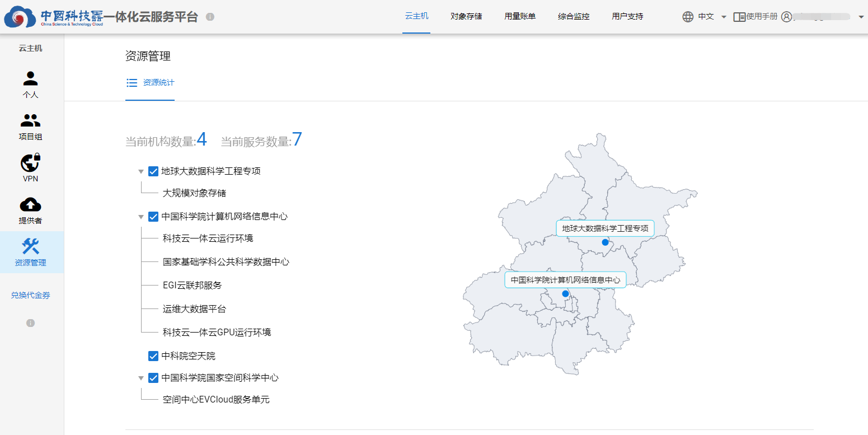The width and height of the screenshot is (868, 435).
Task: Click the map marker for 地球大数据科学工程专项
Action: (605, 242)
